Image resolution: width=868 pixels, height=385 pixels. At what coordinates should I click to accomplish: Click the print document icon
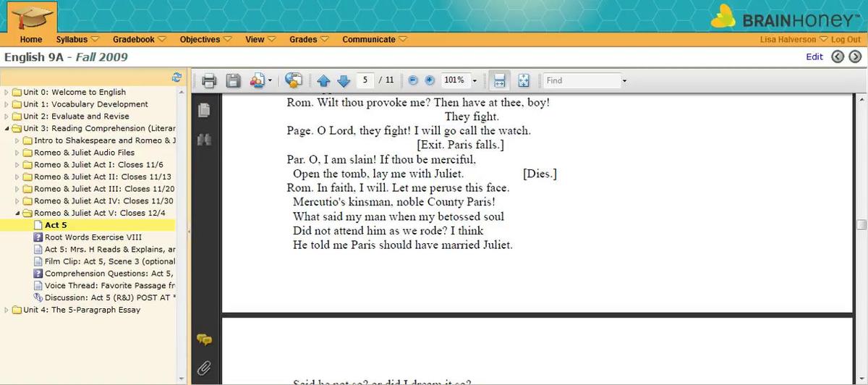(209, 80)
